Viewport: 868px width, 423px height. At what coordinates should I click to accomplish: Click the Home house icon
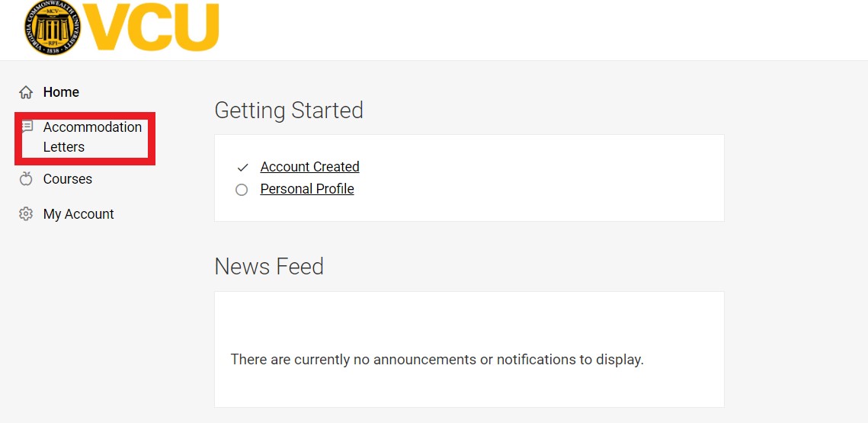point(26,92)
